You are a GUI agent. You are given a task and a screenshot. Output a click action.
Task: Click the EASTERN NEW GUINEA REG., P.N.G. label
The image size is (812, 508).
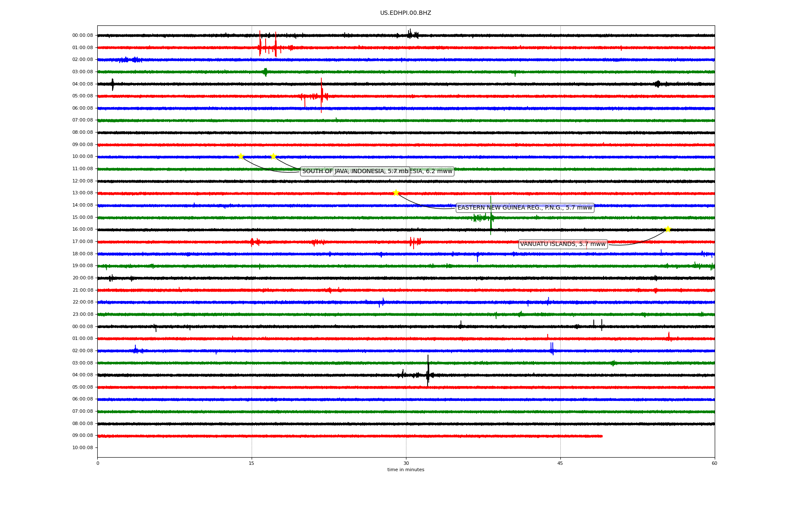(x=525, y=208)
